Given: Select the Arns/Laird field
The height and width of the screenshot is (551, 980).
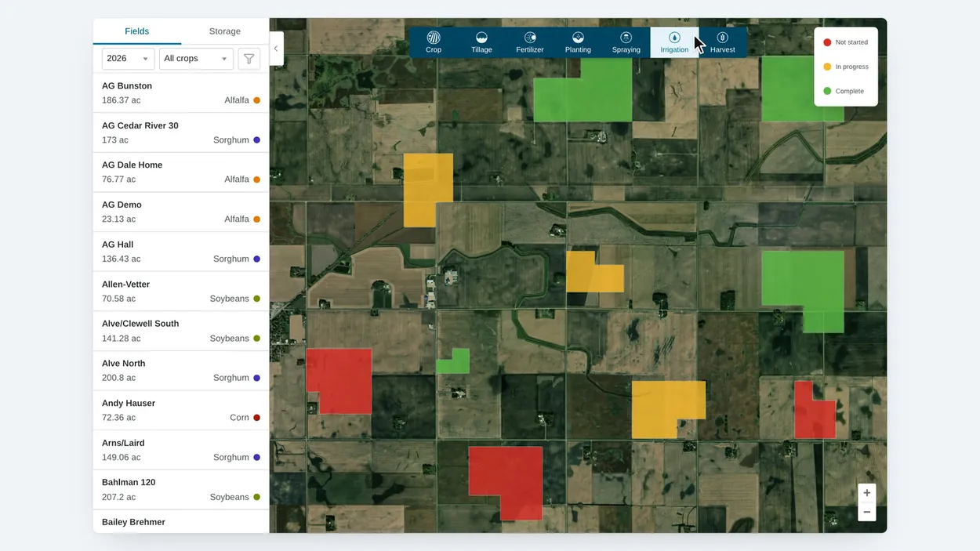Looking at the screenshot, I should (181, 450).
